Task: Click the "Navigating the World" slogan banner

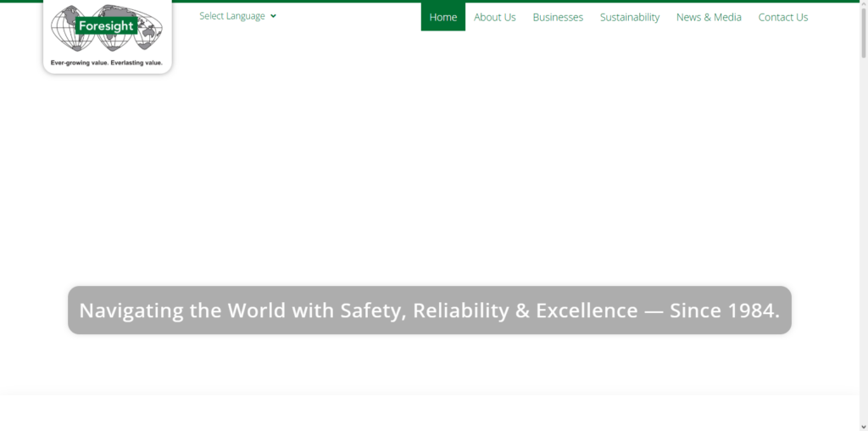Action: pyautogui.click(x=430, y=311)
